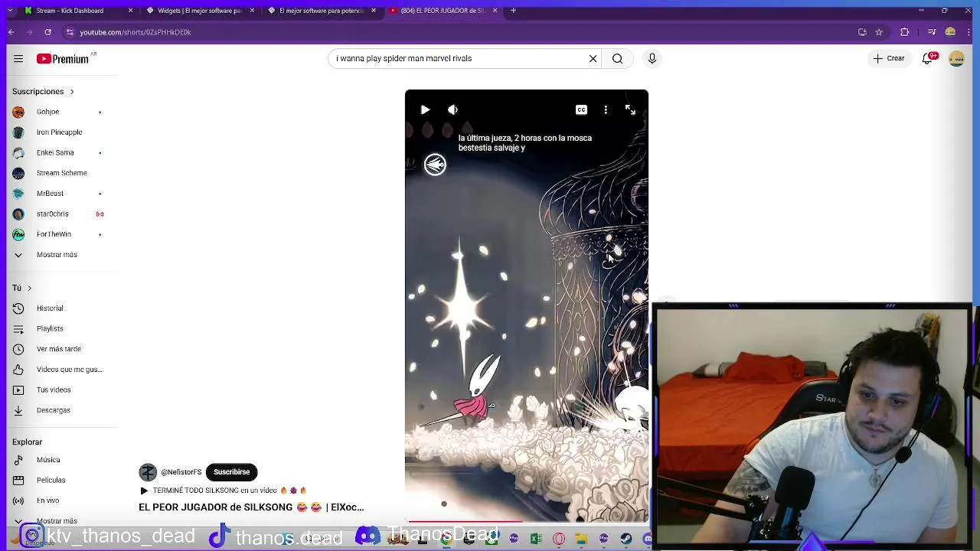Toggle closed captions CC on Short

click(581, 109)
